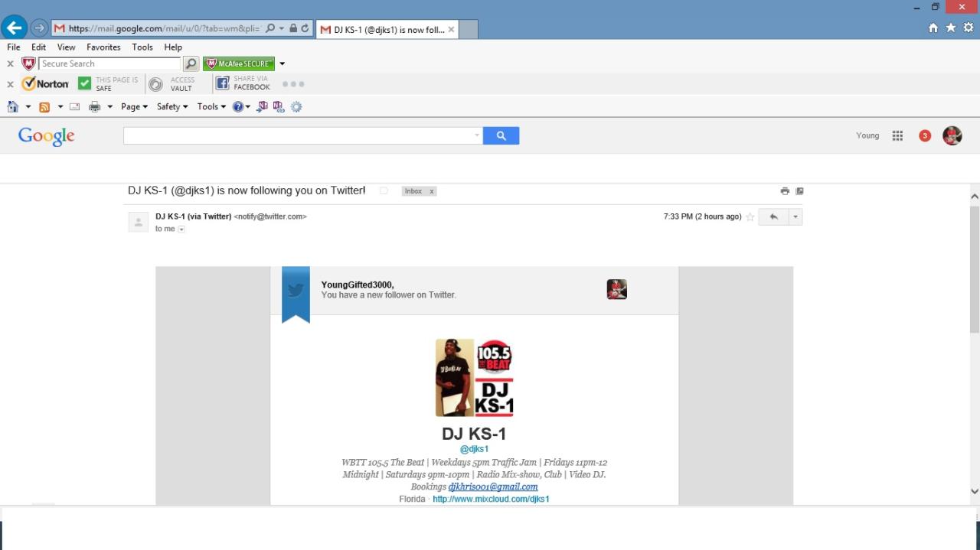Remove the Inbox label using its x
The width and height of the screenshot is (980, 550).
point(432,191)
